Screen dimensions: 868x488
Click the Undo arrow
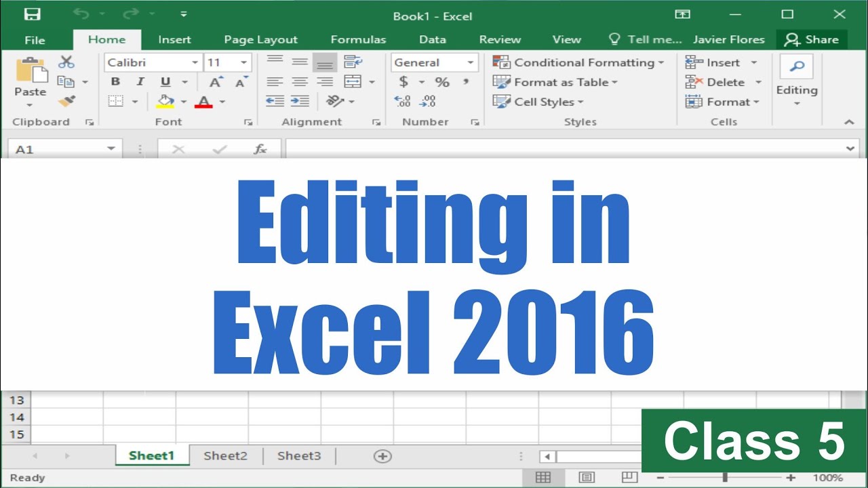click(81, 14)
